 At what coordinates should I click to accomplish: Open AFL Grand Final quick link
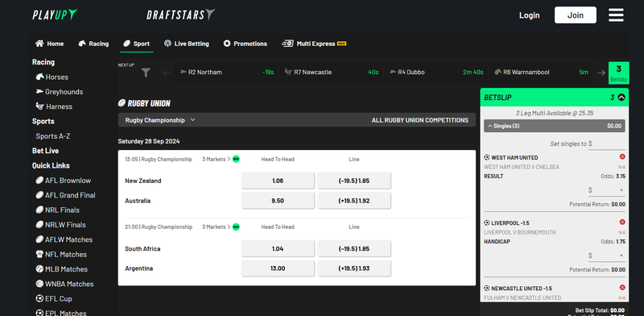[x=65, y=195]
